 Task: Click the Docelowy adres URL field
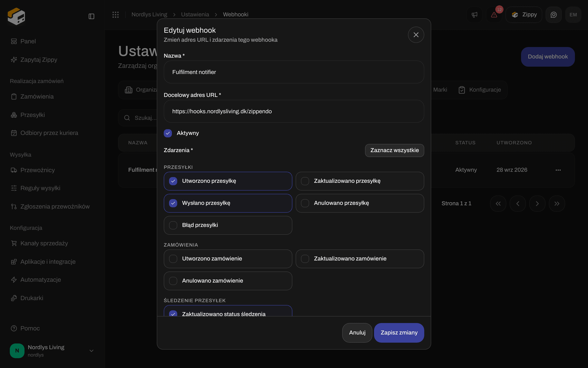click(294, 111)
